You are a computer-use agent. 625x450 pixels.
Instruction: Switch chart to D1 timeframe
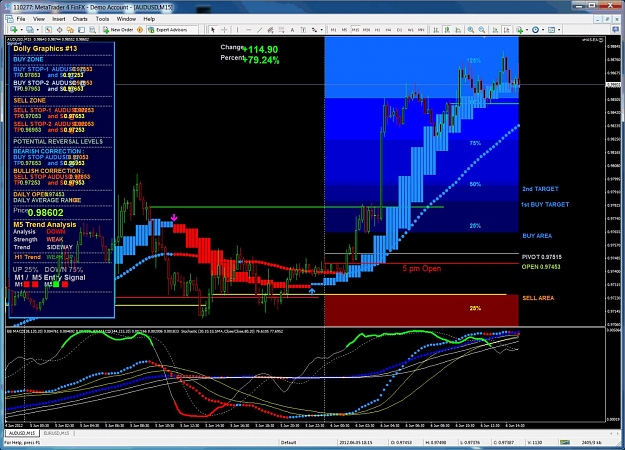399,30
